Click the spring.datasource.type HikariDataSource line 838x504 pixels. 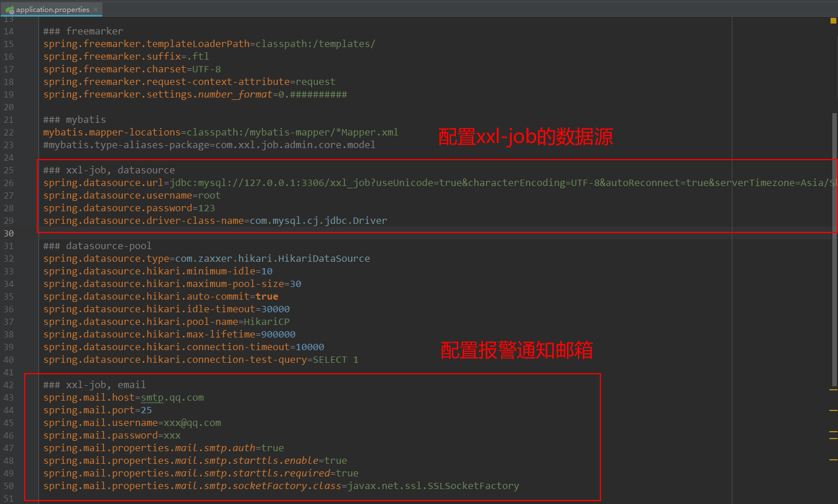[x=207, y=258]
